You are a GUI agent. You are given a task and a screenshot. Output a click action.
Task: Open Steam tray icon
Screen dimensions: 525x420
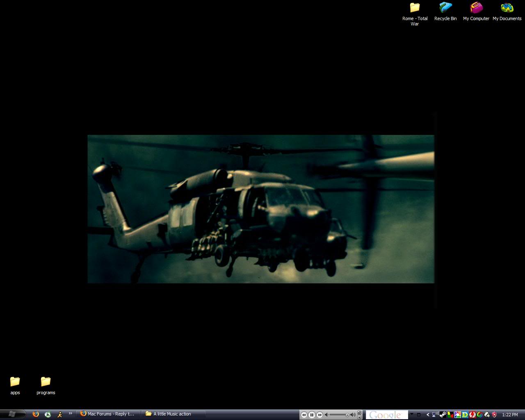pos(443,415)
